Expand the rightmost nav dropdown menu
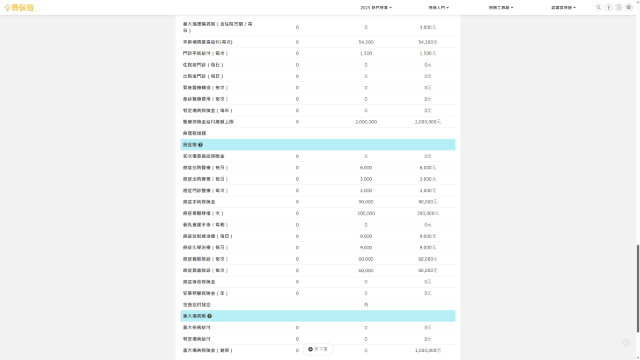The image size is (640, 360). coord(563,7)
